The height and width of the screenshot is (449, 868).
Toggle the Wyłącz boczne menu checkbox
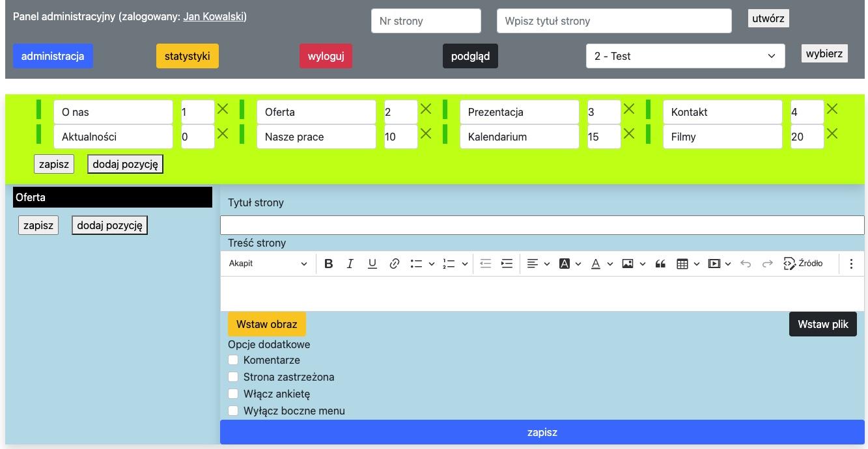tap(233, 411)
